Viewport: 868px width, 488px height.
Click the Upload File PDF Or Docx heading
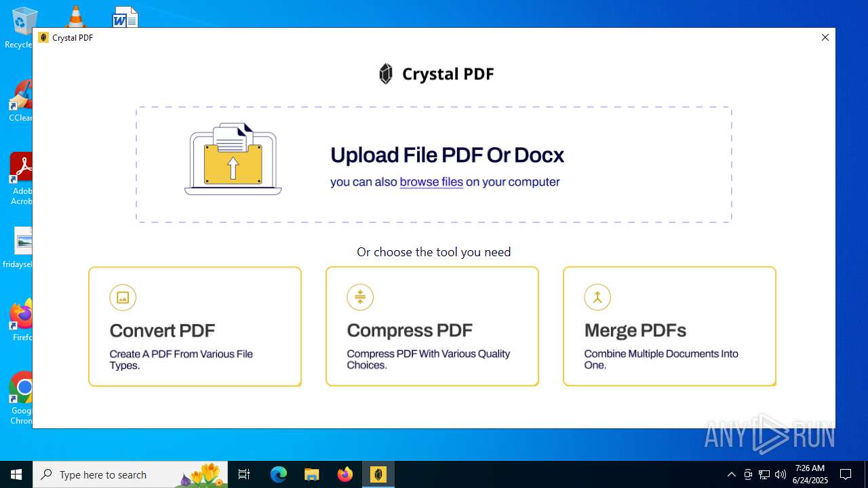447,155
